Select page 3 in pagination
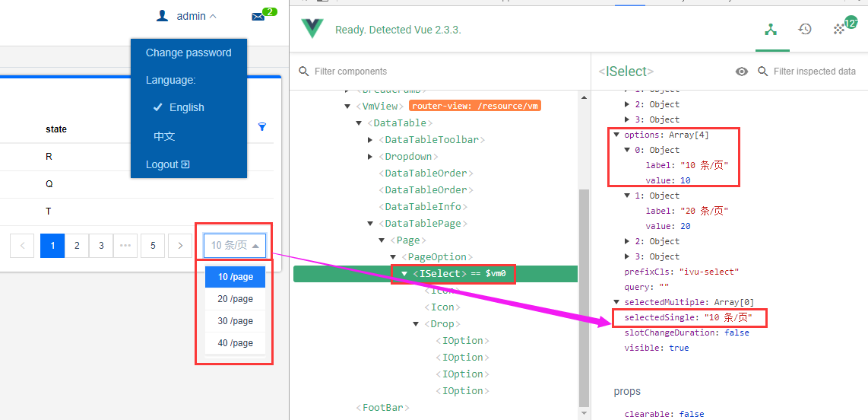868x420 pixels. pos(101,246)
